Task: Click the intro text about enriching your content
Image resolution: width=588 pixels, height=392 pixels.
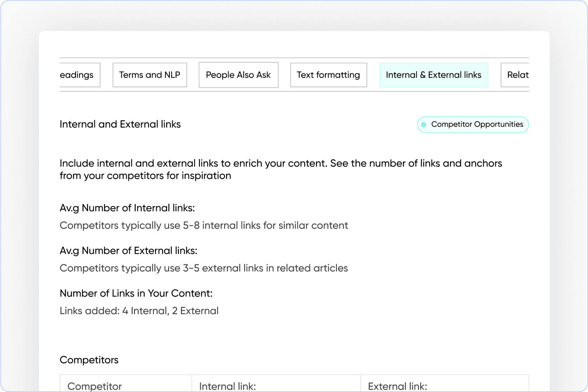Action: click(x=281, y=169)
